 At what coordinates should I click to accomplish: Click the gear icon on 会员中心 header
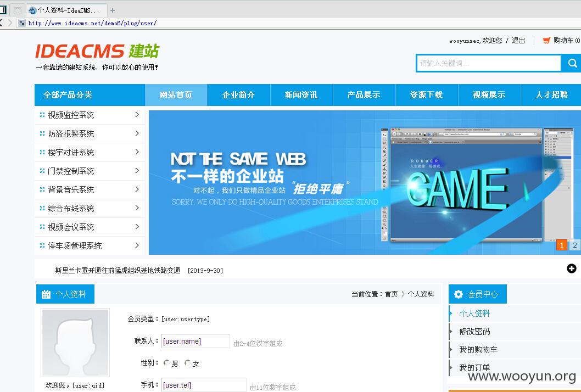click(459, 294)
